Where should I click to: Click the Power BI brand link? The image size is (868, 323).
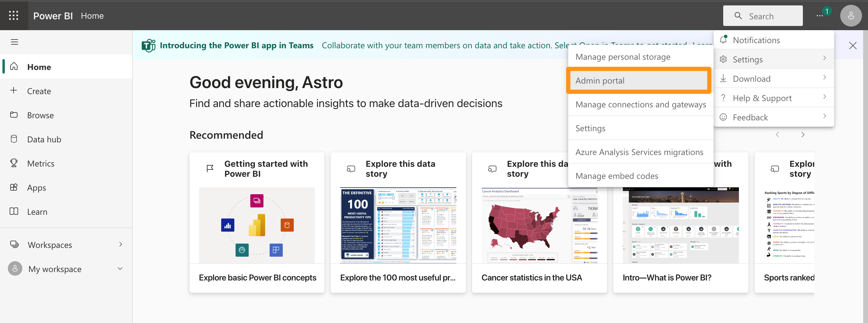tap(53, 16)
